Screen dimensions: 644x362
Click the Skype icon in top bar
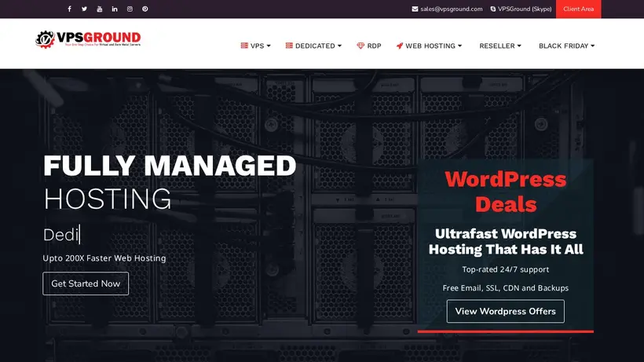tap(493, 9)
